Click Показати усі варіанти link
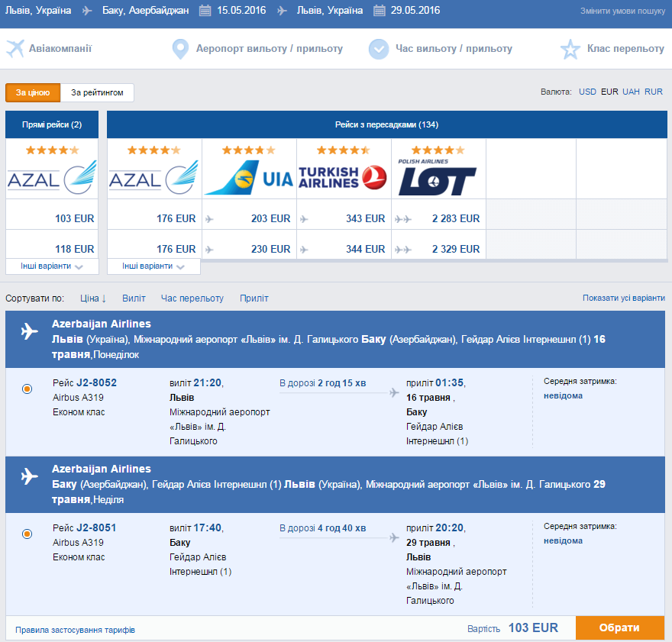 point(624,298)
